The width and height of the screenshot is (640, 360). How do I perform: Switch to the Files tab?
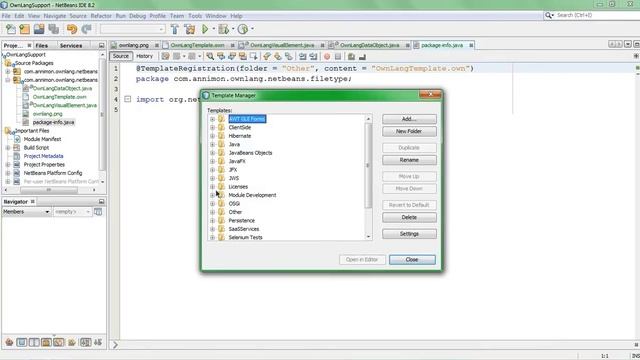42,45
